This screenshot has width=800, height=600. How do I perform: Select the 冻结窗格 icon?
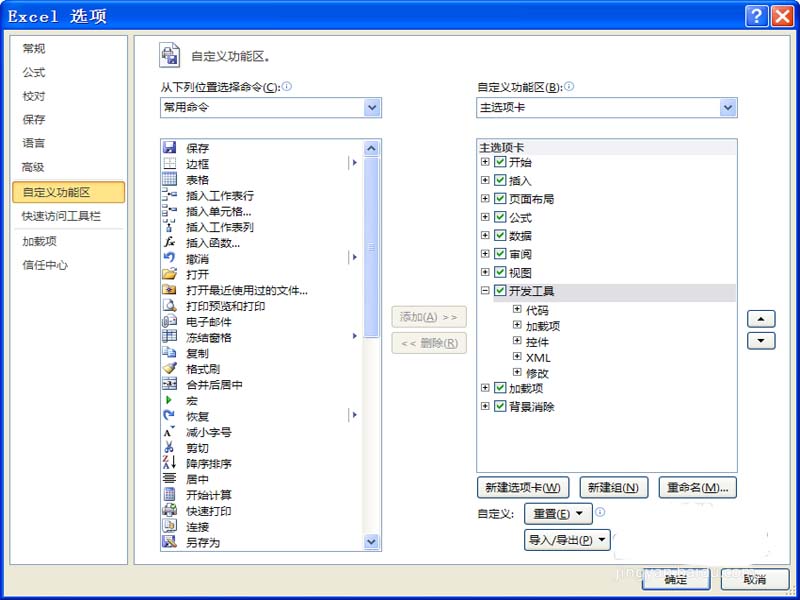pos(169,337)
